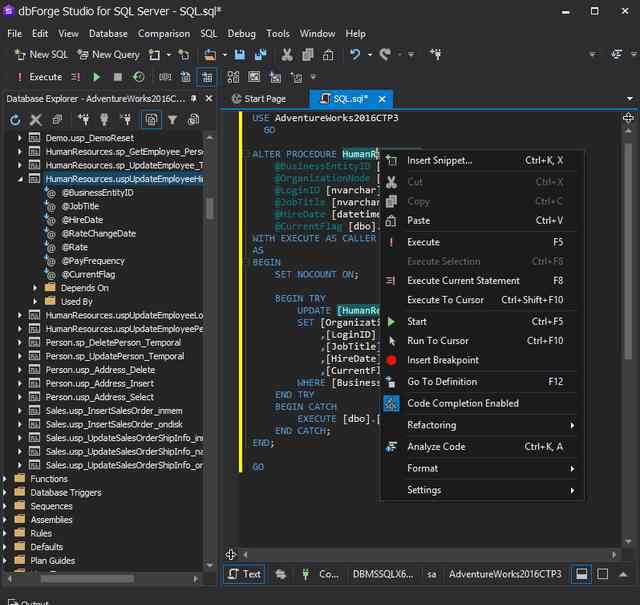Expand the Depends On folder
The height and width of the screenshot is (605, 640).
click(35, 288)
